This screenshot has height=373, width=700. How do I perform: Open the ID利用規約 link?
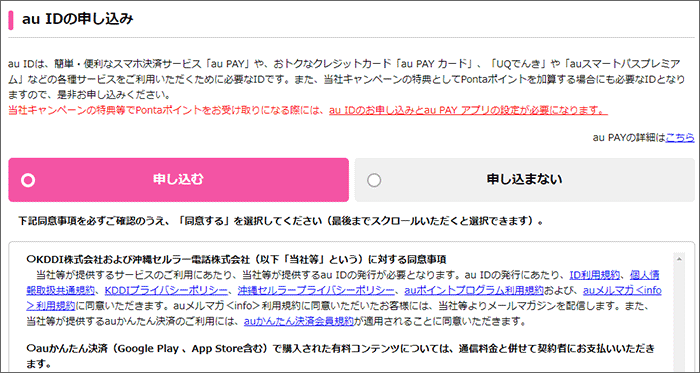(595, 275)
